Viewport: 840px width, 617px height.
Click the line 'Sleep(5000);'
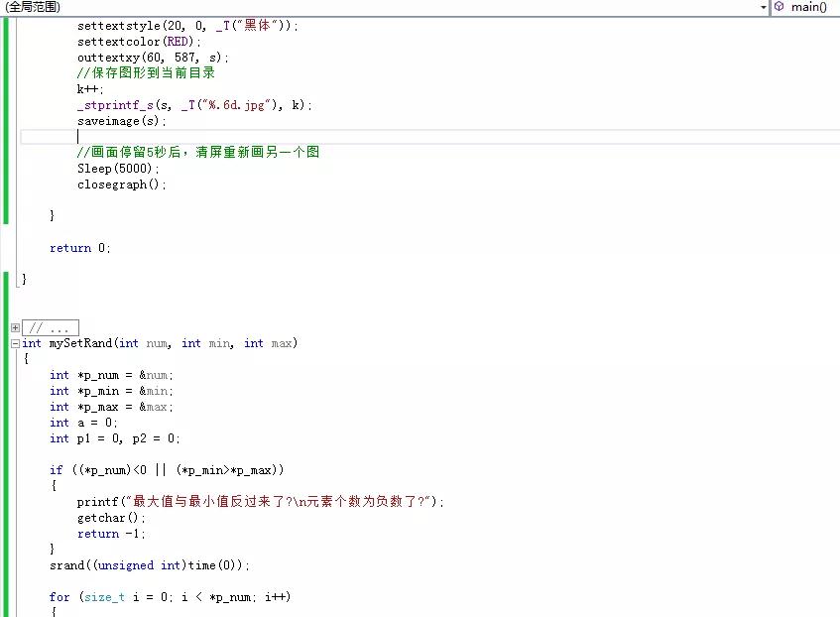click(x=118, y=169)
